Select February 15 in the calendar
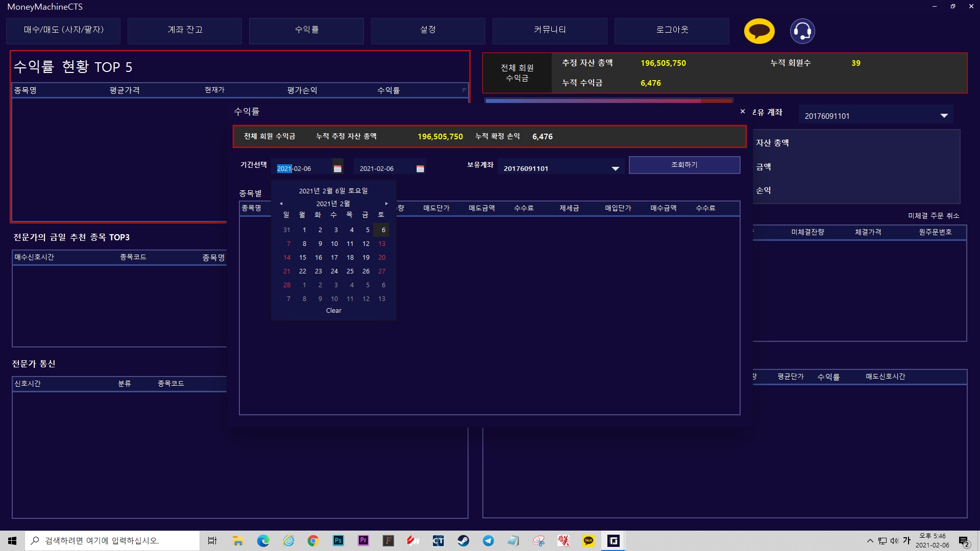Image resolution: width=980 pixels, height=551 pixels. tap(303, 258)
